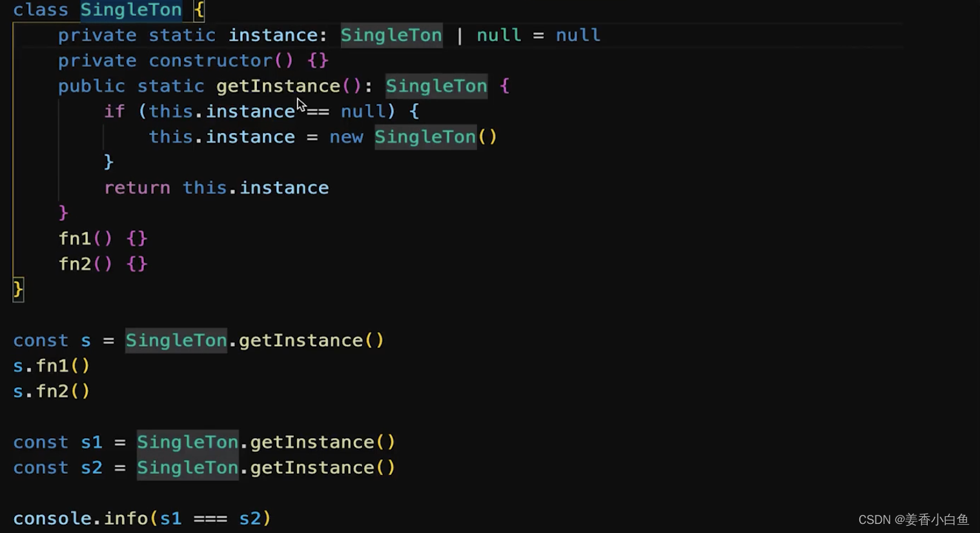
Task: Click the 'info' method in console.info
Action: pyautogui.click(x=127, y=518)
